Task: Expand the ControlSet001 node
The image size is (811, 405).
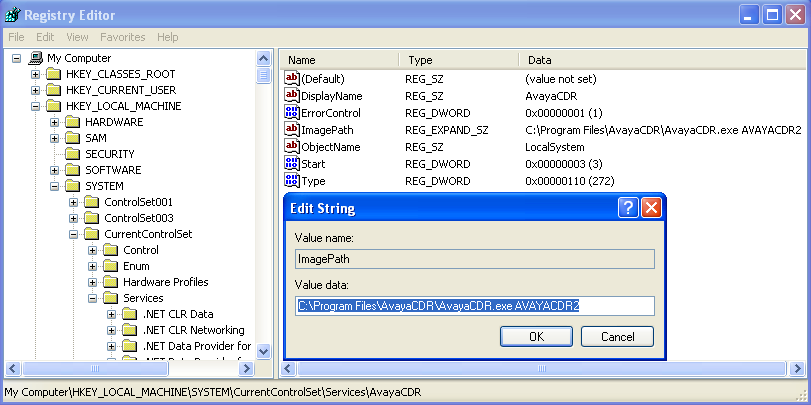Action: coord(74,202)
